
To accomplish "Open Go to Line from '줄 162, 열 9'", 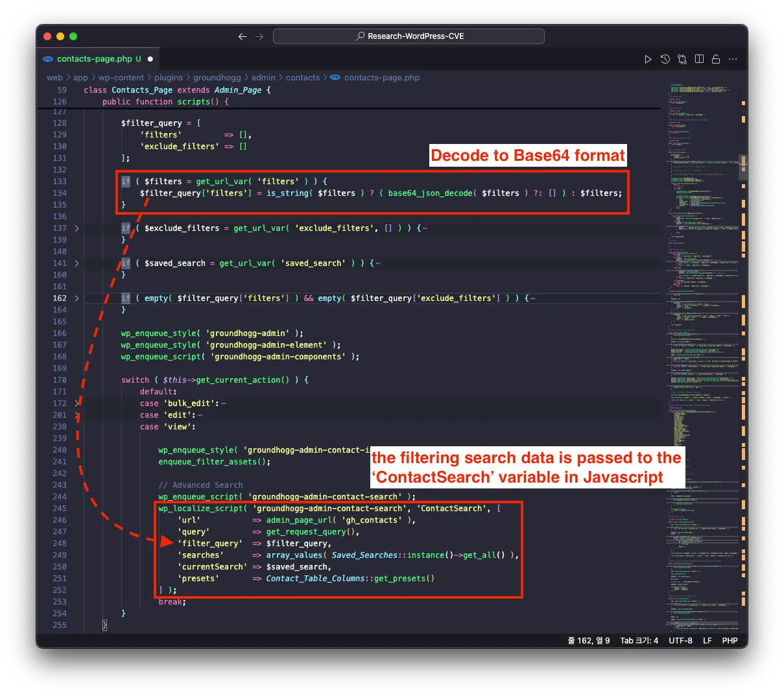I will tap(589, 641).
